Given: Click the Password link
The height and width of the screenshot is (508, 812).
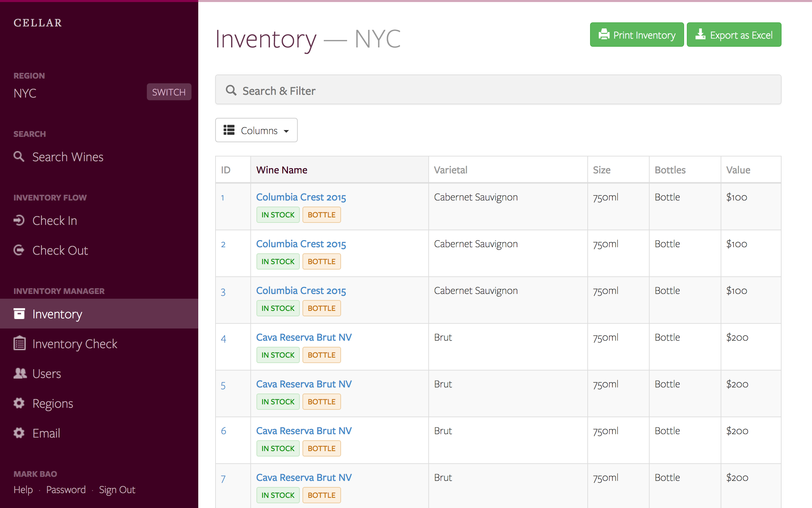Looking at the screenshot, I should pos(66,489).
